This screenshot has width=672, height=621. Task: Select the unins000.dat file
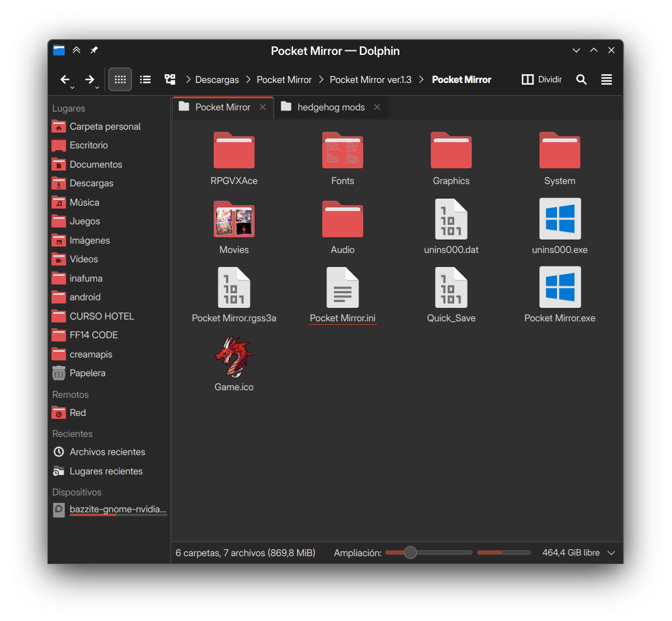point(451,227)
